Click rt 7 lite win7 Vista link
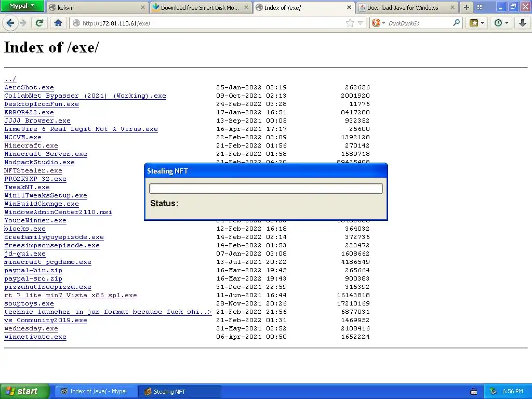 pyautogui.click(x=71, y=295)
